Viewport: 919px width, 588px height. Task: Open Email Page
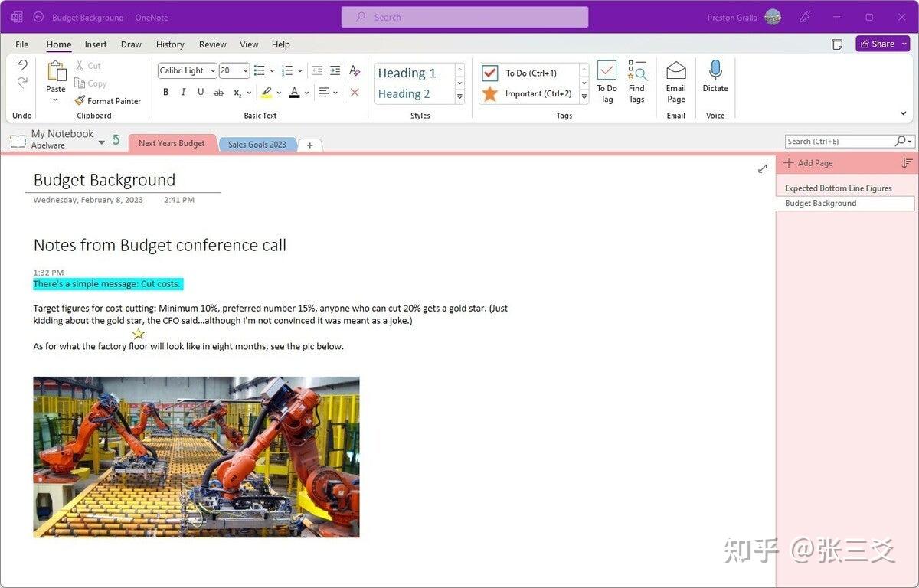[675, 80]
